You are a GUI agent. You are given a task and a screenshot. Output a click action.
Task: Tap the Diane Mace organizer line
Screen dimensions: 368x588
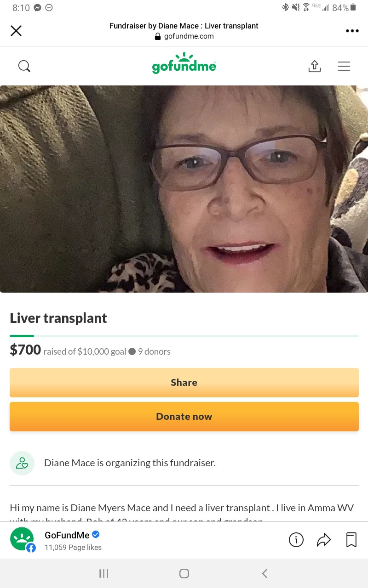click(x=130, y=463)
